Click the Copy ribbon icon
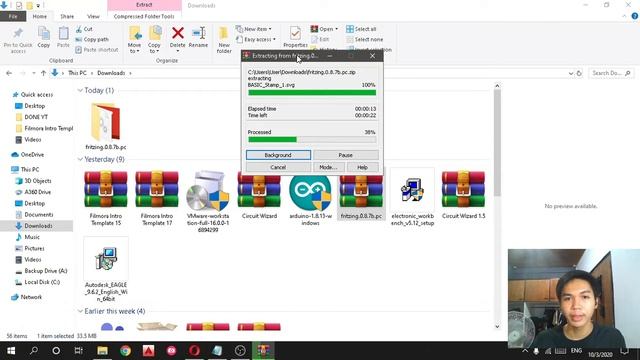Viewport: 640px width, 360px height. [x=44, y=38]
